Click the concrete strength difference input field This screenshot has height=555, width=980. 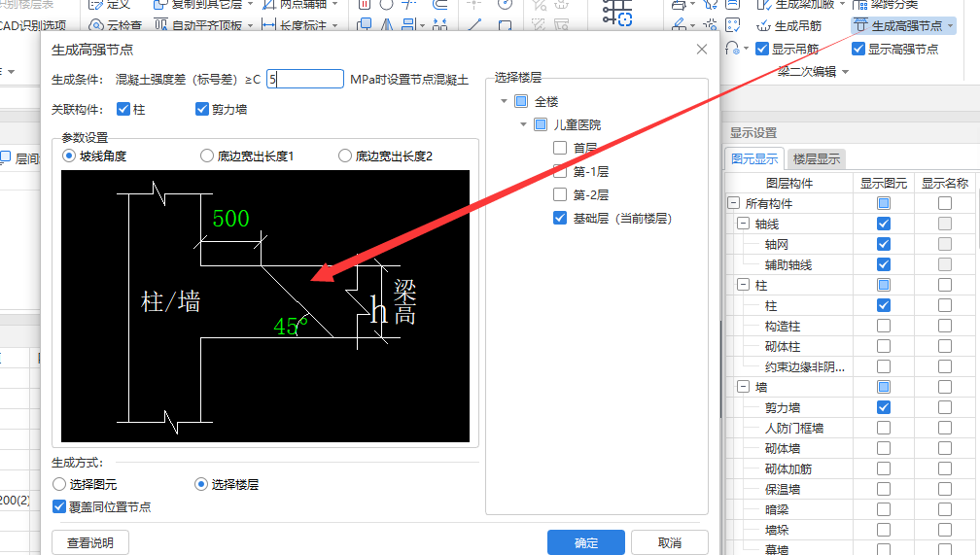(x=305, y=79)
